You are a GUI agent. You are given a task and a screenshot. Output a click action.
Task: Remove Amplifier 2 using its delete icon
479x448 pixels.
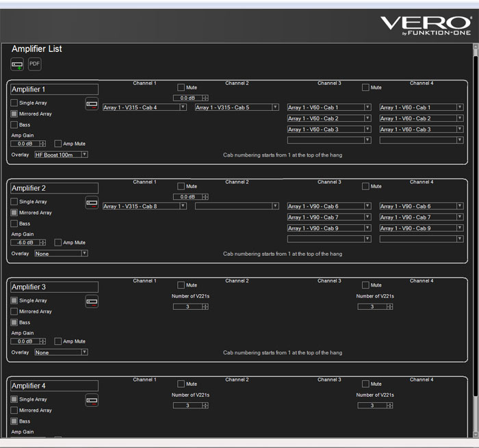coord(92,202)
